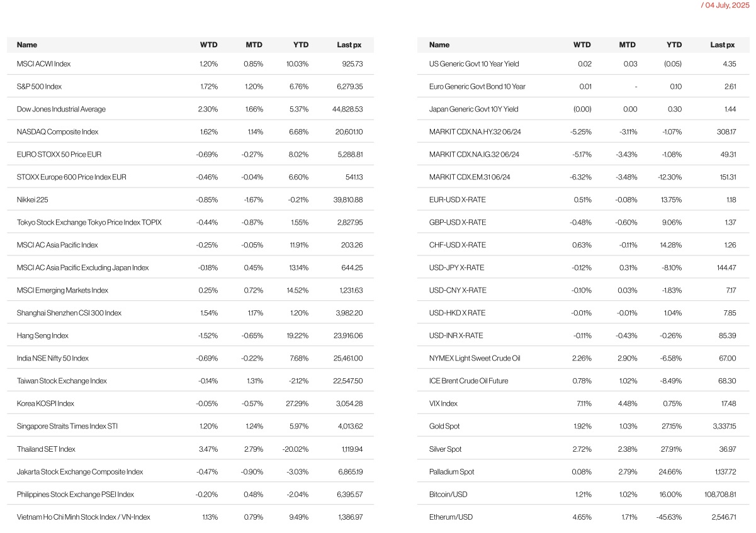The width and height of the screenshot is (756, 533).
Task: Click the Bitcoin/USD last price 108,708.81
Action: pos(716,494)
